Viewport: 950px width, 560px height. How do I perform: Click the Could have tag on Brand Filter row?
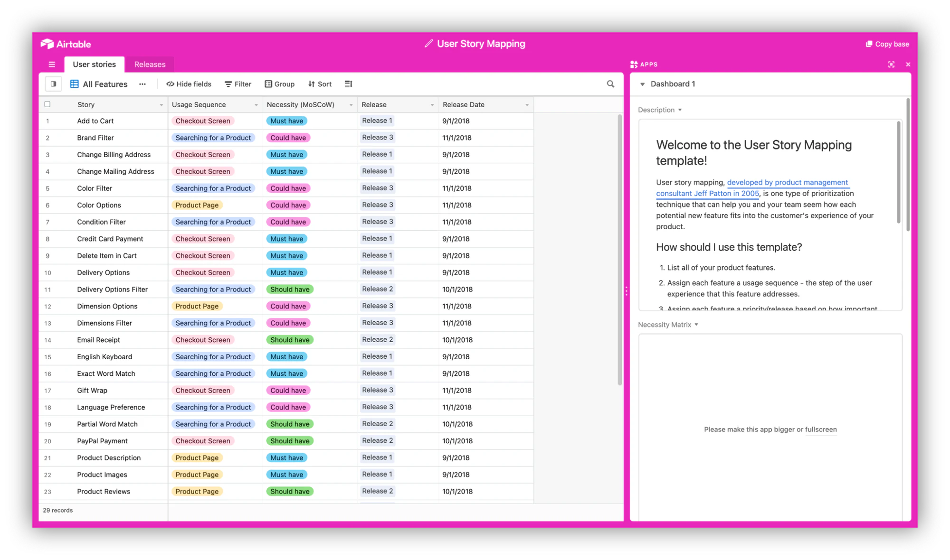[288, 138]
